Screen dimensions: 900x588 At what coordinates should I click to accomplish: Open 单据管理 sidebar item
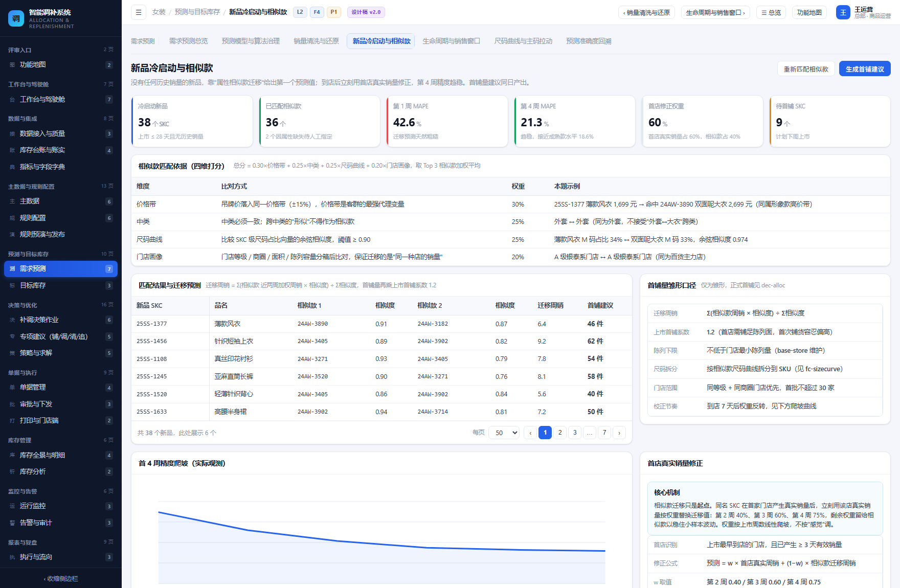[61, 388]
